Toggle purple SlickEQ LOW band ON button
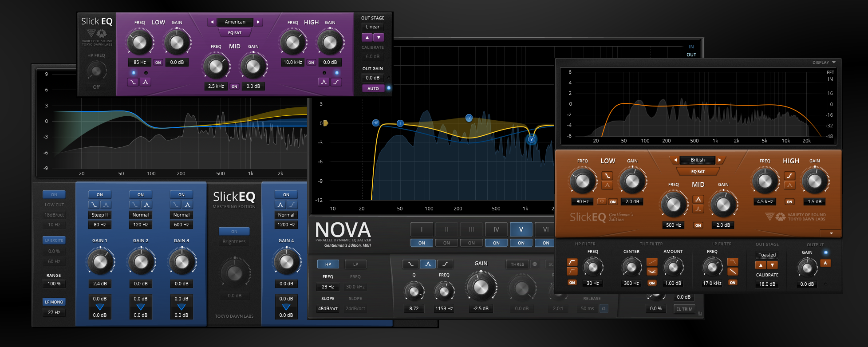This screenshot has height=347, width=868. (158, 63)
